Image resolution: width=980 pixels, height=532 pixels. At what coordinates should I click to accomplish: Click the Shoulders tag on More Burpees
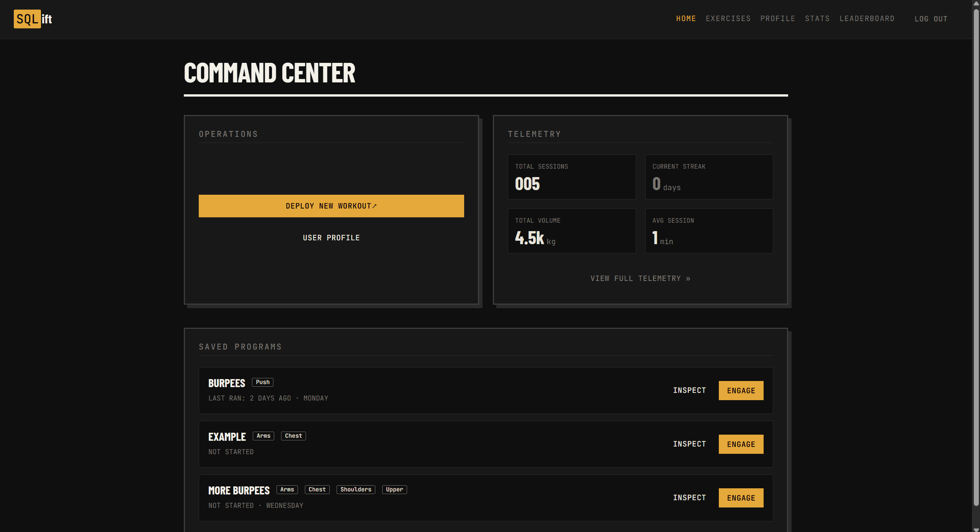pyautogui.click(x=356, y=489)
